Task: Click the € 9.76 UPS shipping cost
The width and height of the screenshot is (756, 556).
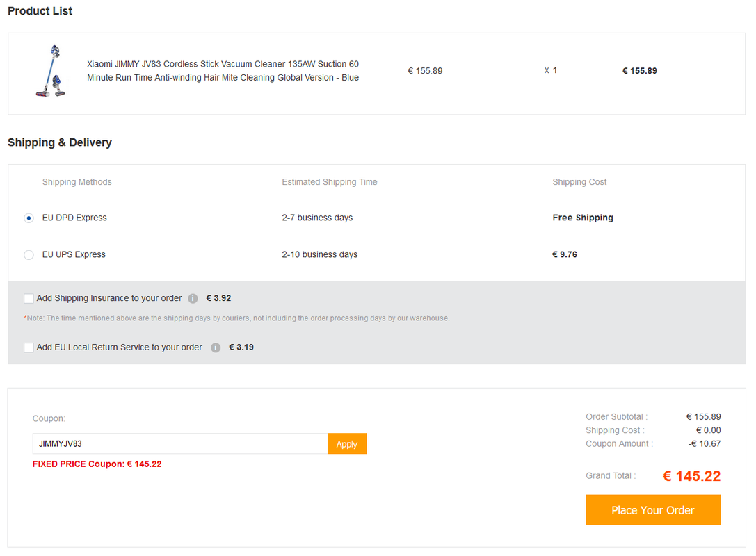Action: point(565,254)
